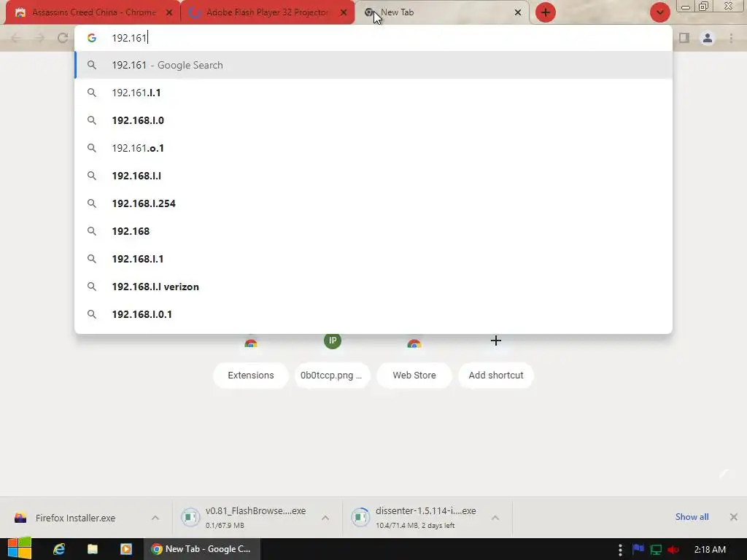
Task: Click the muted volume tray icon
Action: tap(673, 550)
